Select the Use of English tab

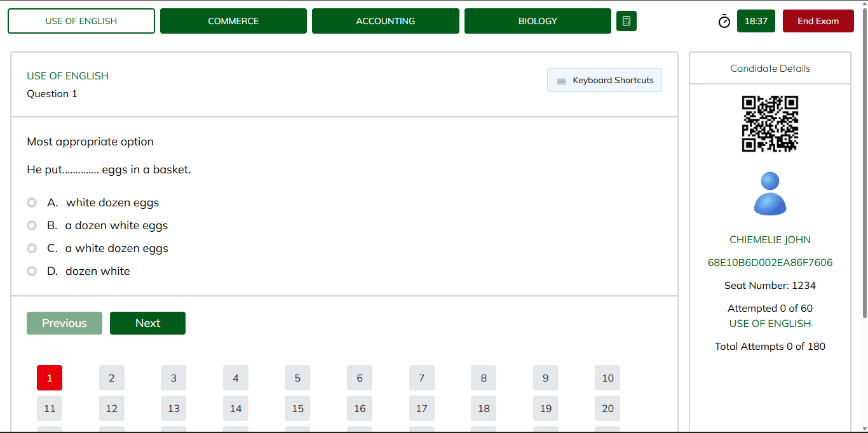(x=81, y=21)
